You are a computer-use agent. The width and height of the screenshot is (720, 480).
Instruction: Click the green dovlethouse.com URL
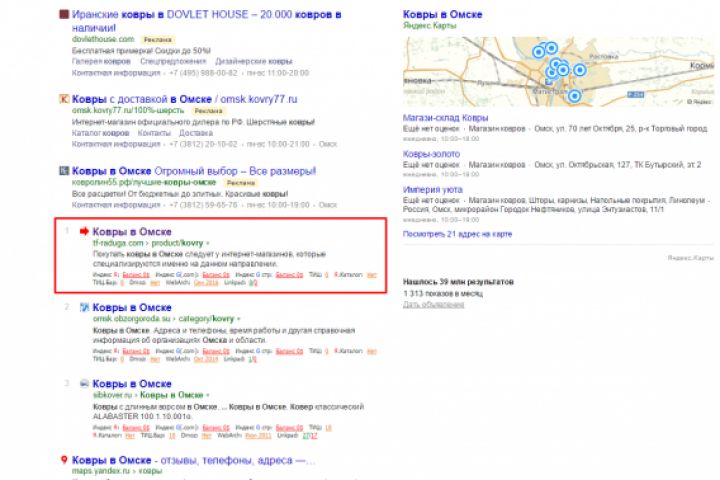(103, 40)
